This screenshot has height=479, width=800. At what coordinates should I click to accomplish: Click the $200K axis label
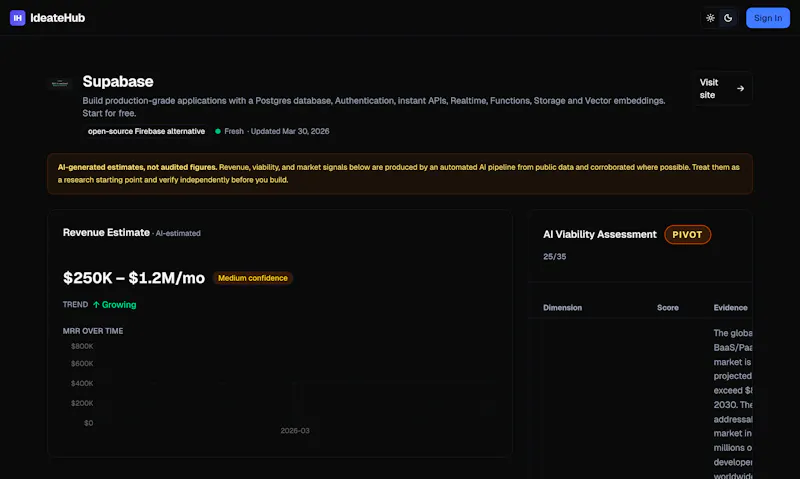point(82,404)
